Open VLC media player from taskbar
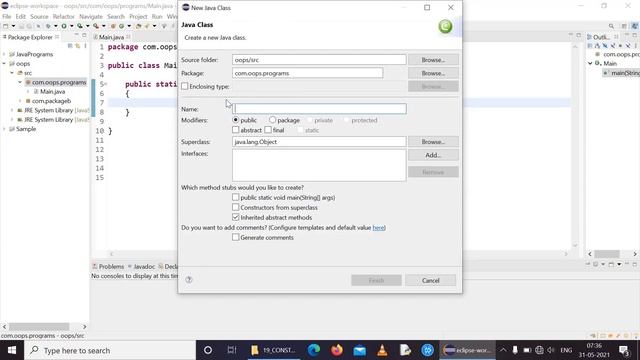Viewport: 640px width, 360px height. click(x=382, y=350)
